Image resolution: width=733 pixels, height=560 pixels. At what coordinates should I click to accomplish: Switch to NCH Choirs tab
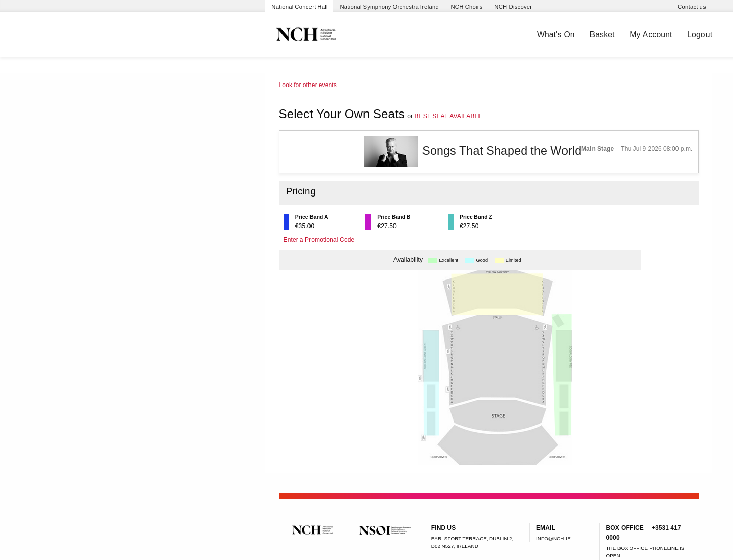[466, 7]
